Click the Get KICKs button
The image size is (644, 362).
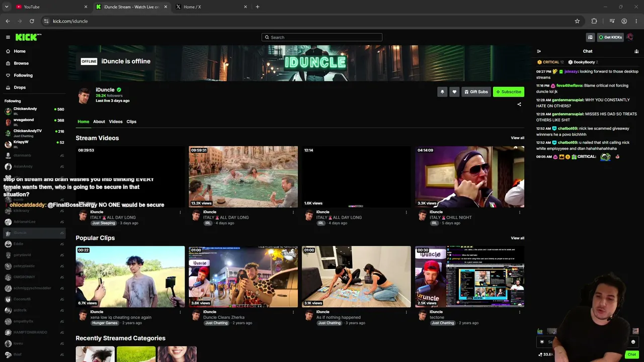(x=610, y=37)
